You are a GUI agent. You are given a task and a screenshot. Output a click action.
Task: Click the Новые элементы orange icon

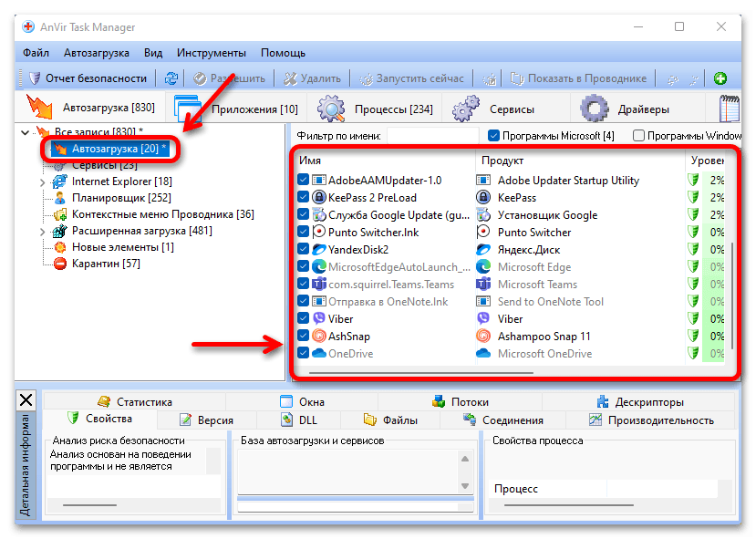pyautogui.click(x=60, y=247)
